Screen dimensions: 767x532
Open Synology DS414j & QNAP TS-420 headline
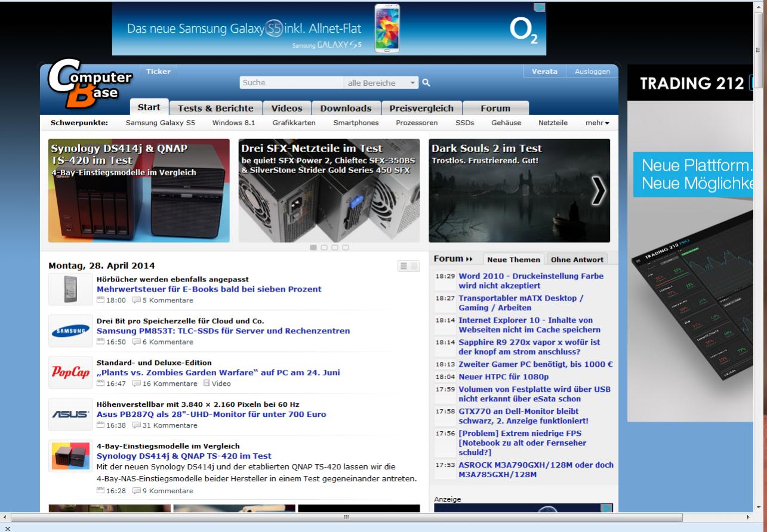(x=184, y=456)
